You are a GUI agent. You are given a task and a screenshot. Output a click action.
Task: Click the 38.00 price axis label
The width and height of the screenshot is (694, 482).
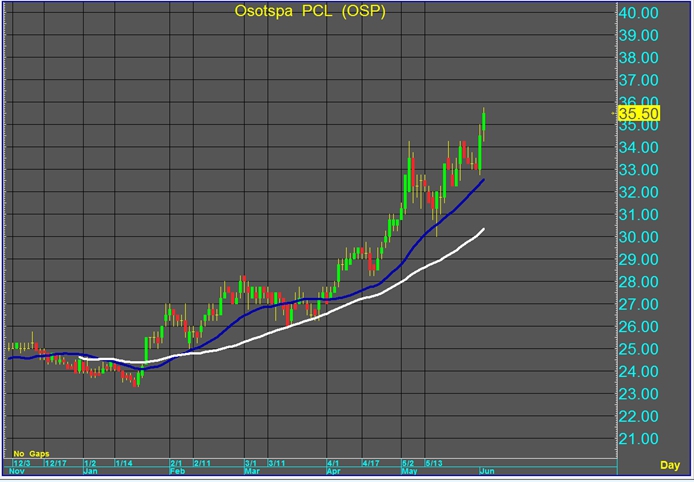[638, 58]
